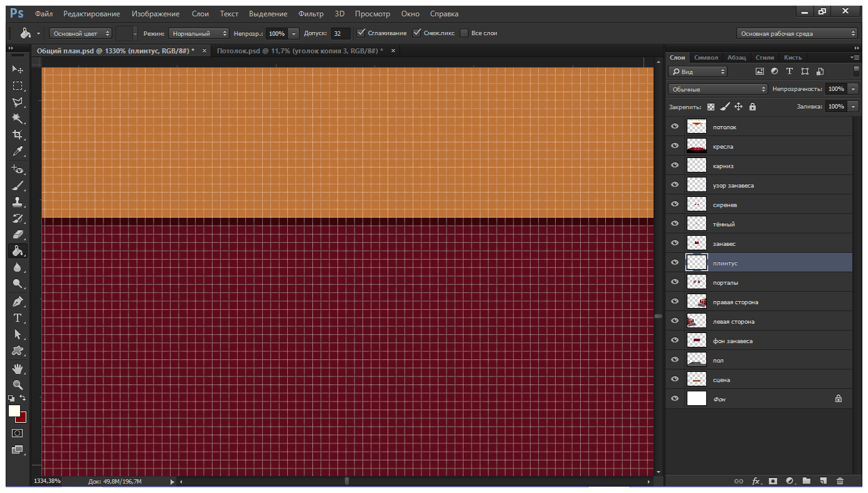
Task: Hide the потолок layer
Action: 675,127
